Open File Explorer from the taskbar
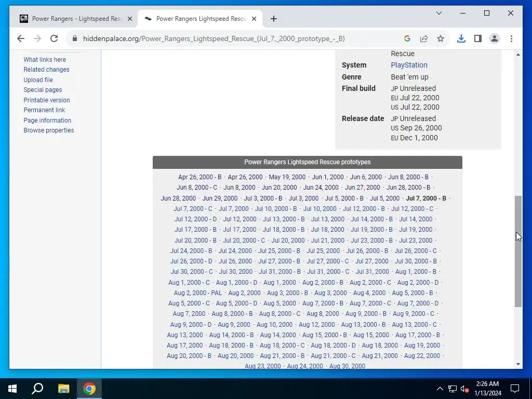 [63, 389]
